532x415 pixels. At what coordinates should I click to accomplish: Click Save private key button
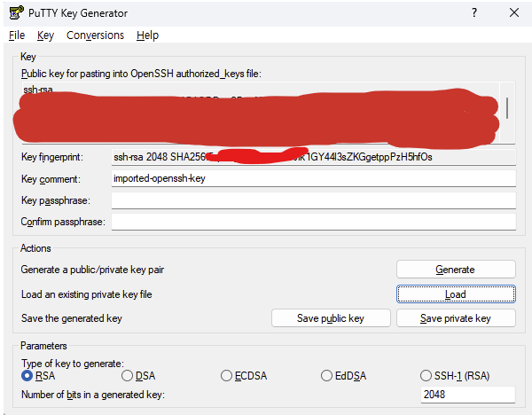coord(456,318)
